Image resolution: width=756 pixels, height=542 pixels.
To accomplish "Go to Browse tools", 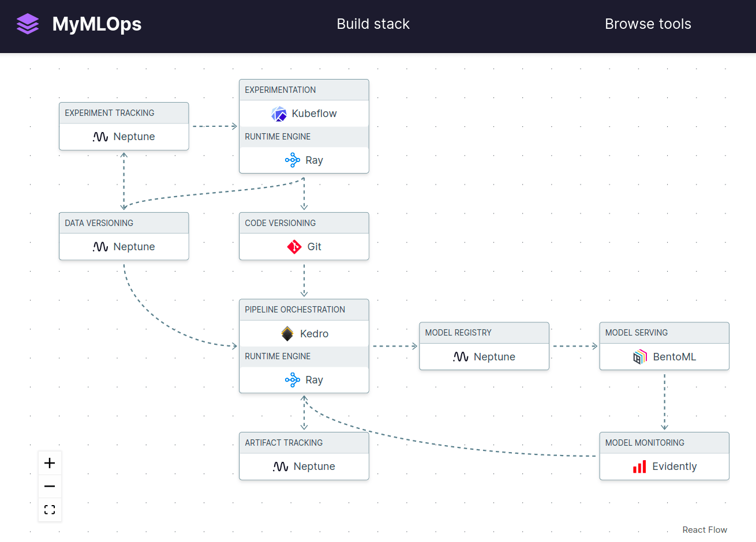I will (648, 24).
